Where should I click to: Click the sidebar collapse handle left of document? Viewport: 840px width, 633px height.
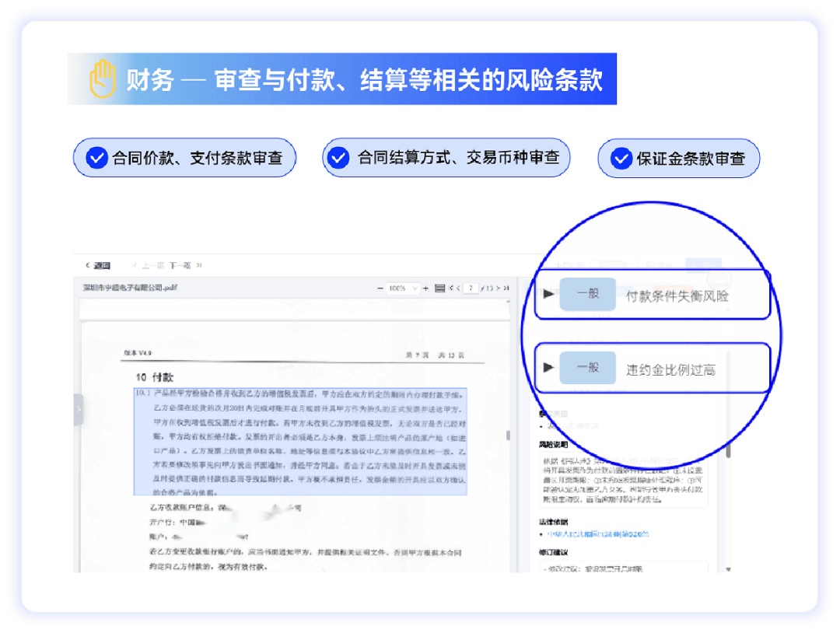click(x=79, y=410)
